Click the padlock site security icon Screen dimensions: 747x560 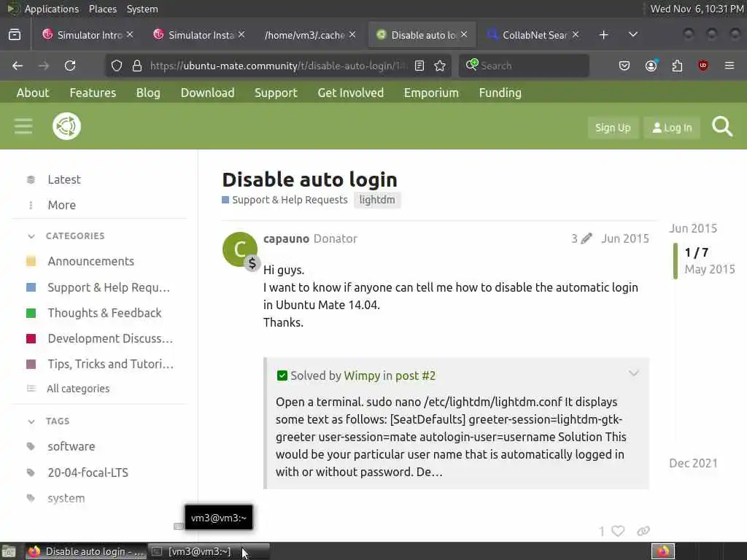[137, 66]
